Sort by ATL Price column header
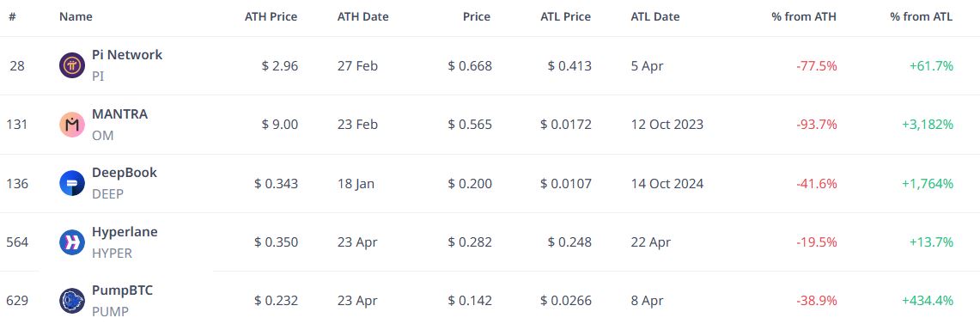This screenshot has height=324, width=980. coord(566,17)
